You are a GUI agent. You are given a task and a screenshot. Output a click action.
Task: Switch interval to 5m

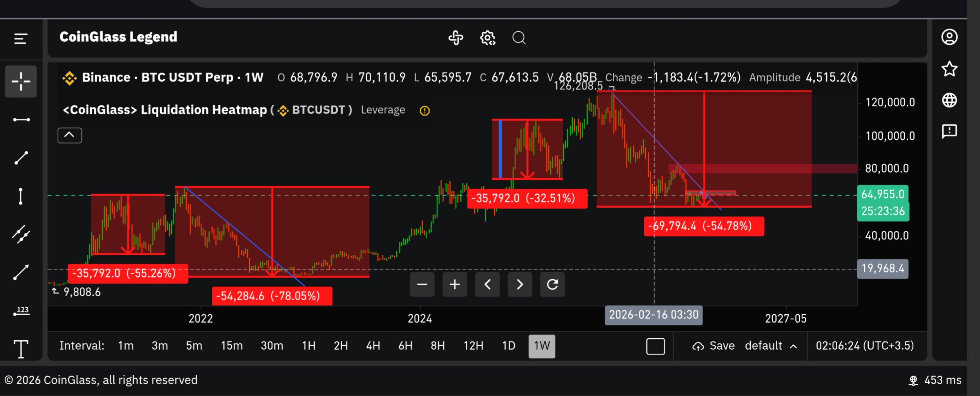tap(194, 346)
